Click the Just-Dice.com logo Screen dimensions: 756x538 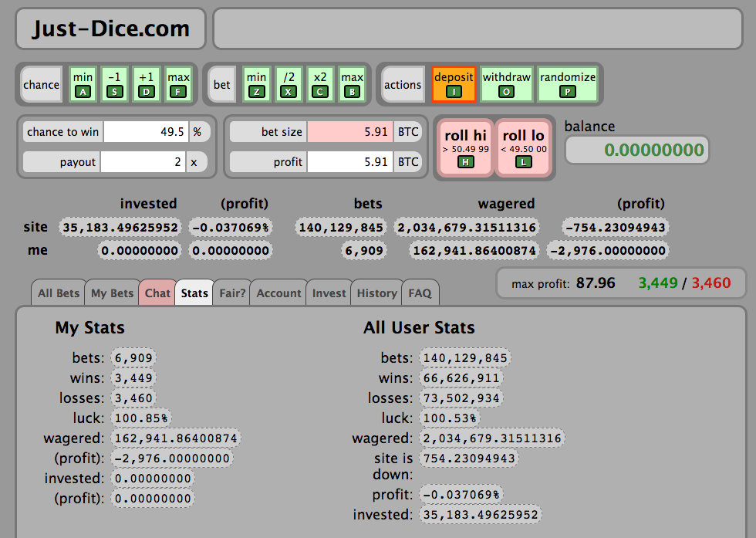coord(110,29)
